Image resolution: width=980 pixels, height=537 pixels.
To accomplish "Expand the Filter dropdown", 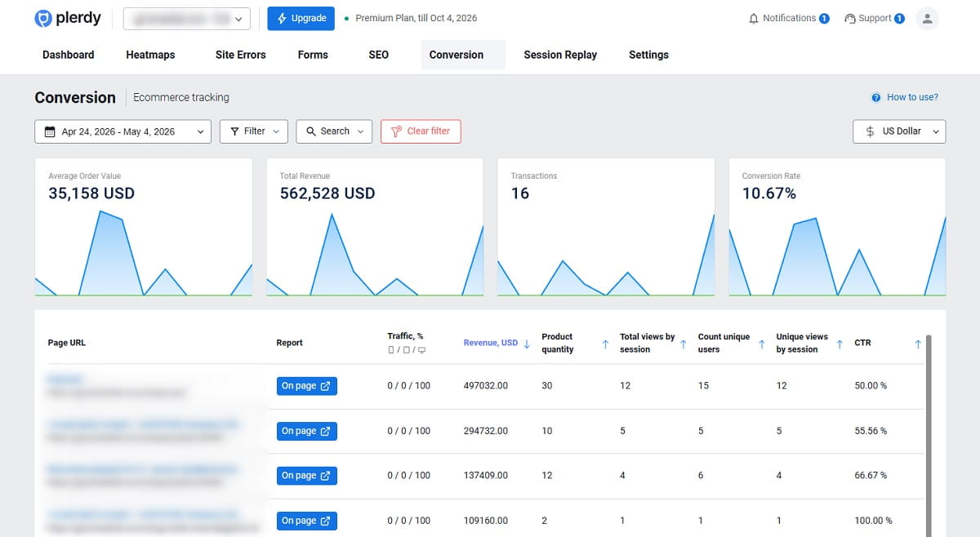I will pyautogui.click(x=254, y=131).
